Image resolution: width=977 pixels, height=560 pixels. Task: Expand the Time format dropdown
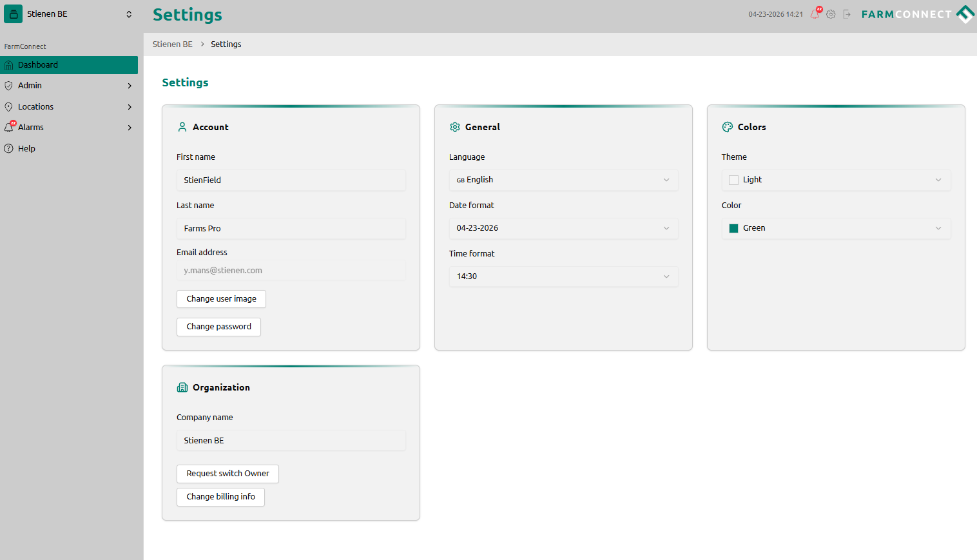(x=563, y=276)
